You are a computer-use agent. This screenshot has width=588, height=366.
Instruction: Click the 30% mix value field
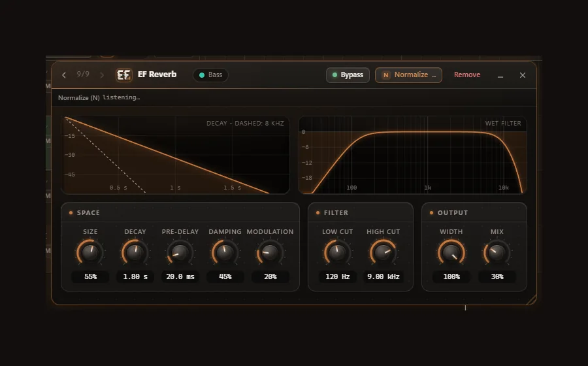tap(497, 276)
